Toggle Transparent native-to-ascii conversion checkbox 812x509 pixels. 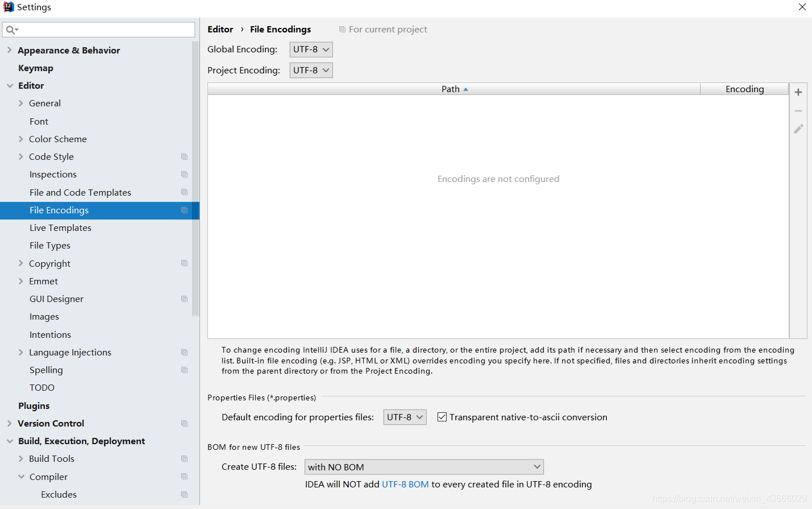pyautogui.click(x=442, y=417)
